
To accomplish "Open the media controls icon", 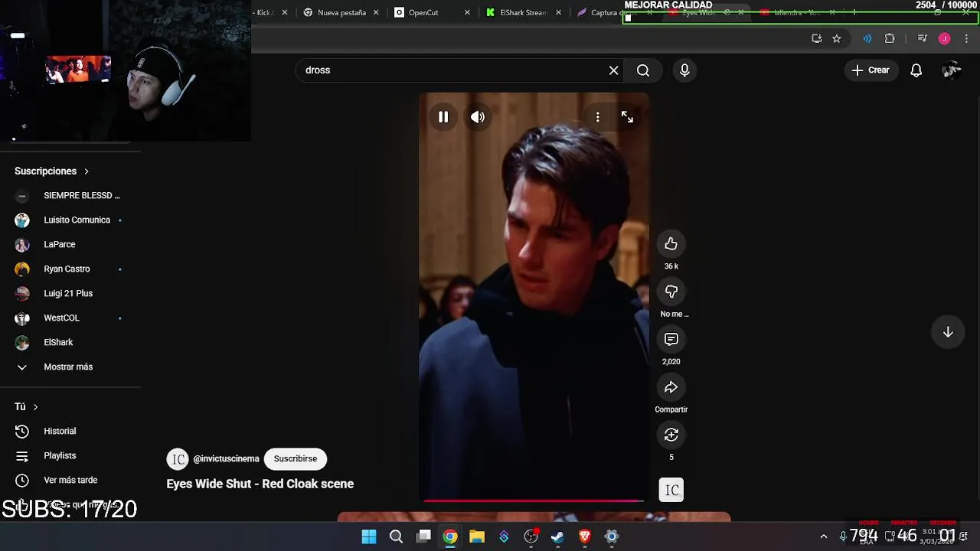I will click(923, 38).
